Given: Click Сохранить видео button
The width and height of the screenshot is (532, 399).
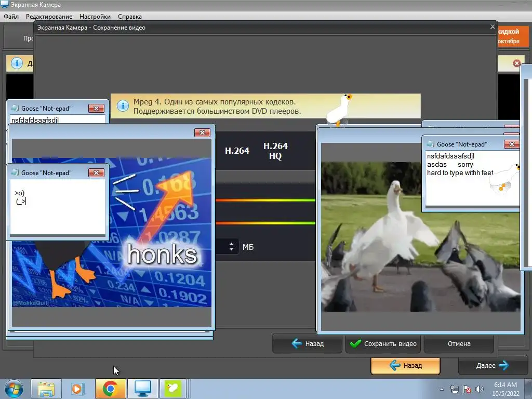Looking at the screenshot, I should tap(383, 344).
